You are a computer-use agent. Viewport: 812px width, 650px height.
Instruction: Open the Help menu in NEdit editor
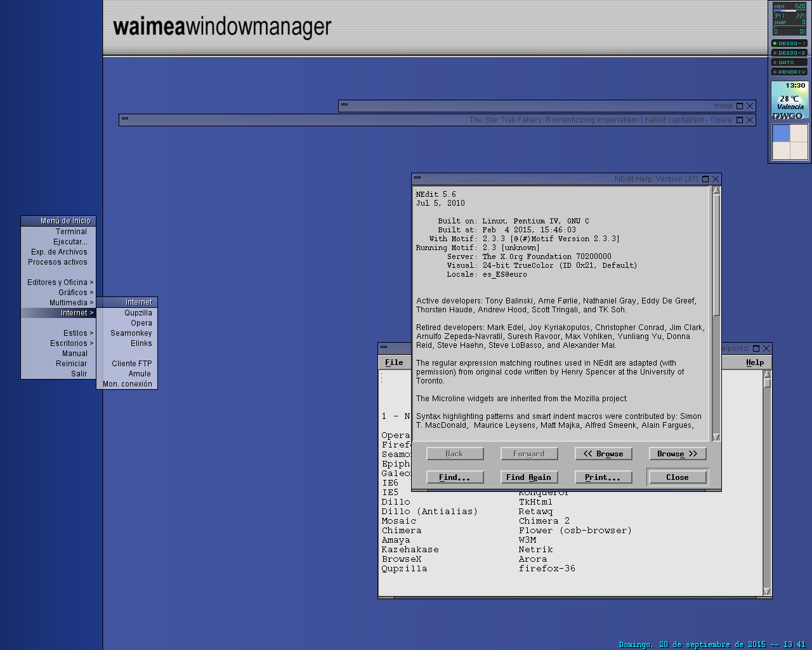tap(755, 362)
